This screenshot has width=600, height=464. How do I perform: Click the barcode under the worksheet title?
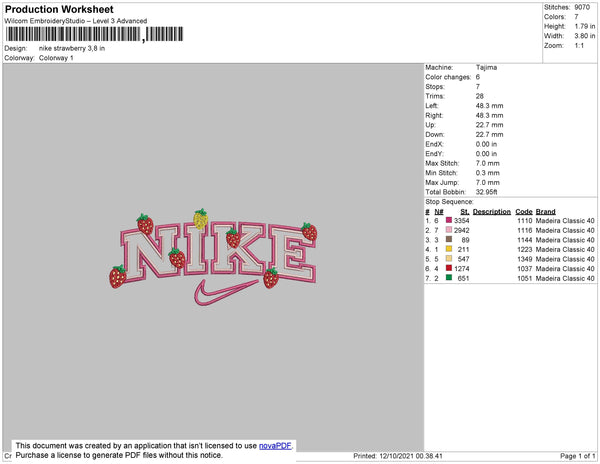[x=94, y=34]
